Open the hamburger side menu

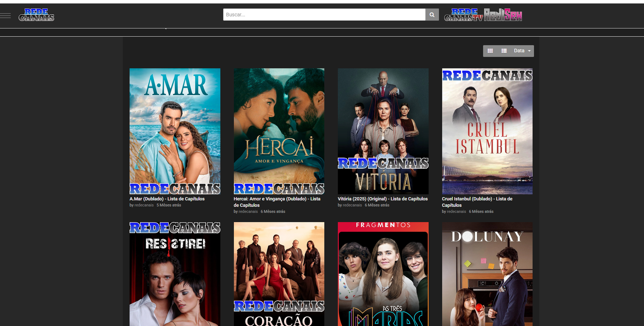coord(5,16)
